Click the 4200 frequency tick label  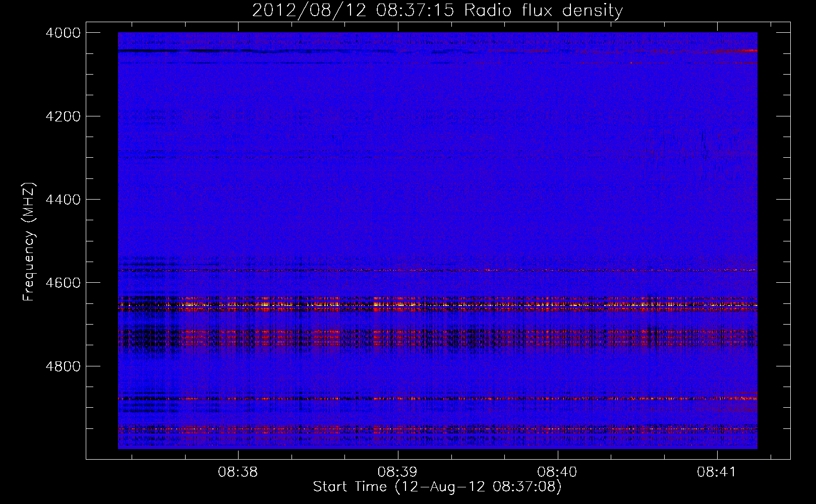(63, 116)
